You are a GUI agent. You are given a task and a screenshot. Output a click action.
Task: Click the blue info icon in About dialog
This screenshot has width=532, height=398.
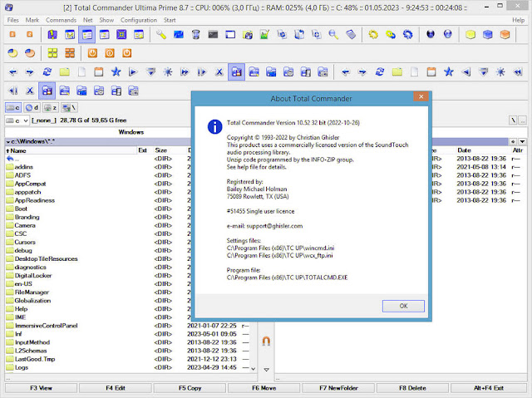214,127
